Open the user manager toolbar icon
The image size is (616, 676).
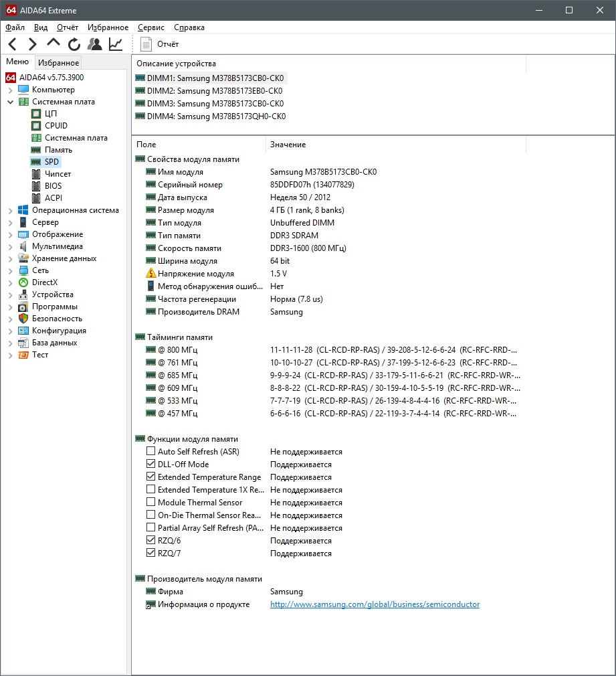(x=95, y=44)
